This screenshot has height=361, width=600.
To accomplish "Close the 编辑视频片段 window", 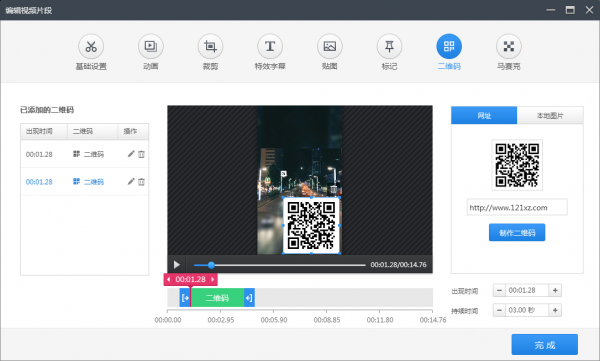I will pyautogui.click(x=589, y=10).
